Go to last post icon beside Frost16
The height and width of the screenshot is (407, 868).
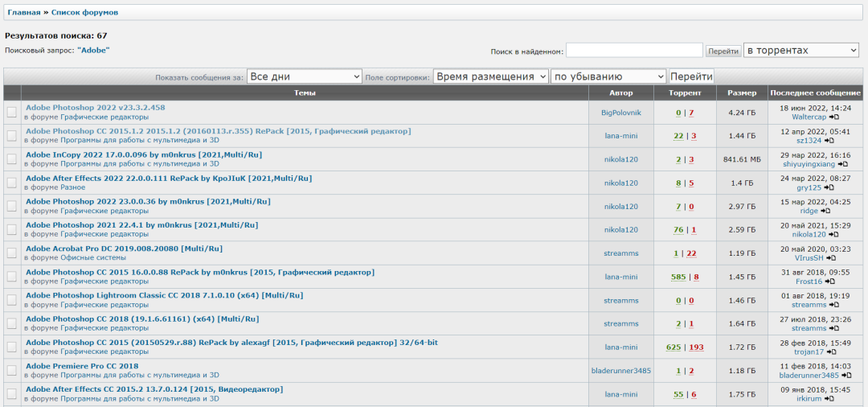pos(829,282)
